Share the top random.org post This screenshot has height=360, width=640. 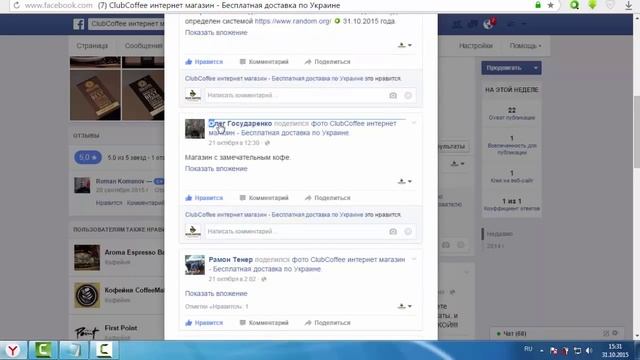(327, 62)
